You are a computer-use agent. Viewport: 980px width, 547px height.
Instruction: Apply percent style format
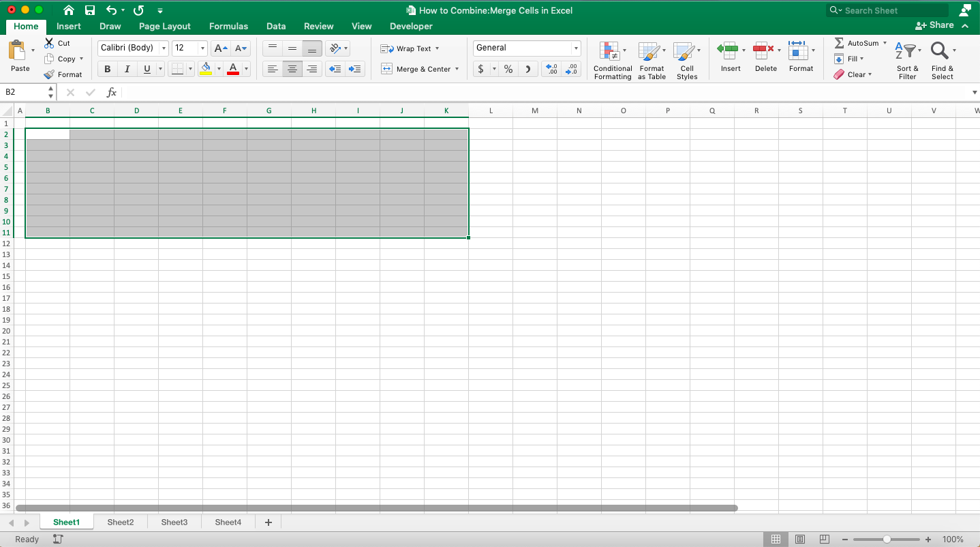(x=508, y=69)
